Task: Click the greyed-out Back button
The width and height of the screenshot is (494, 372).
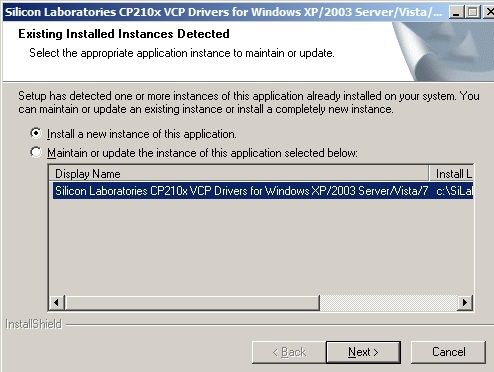Action: tap(289, 352)
